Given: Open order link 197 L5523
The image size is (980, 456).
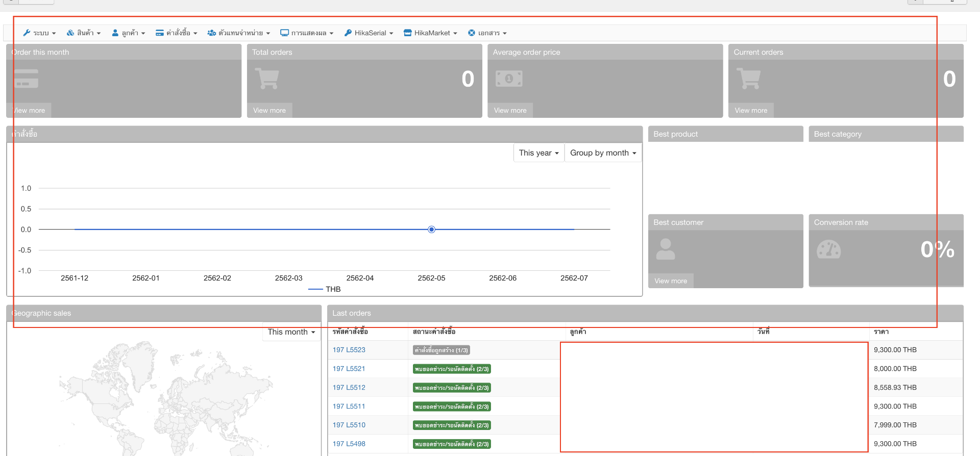Looking at the screenshot, I should 349,350.
